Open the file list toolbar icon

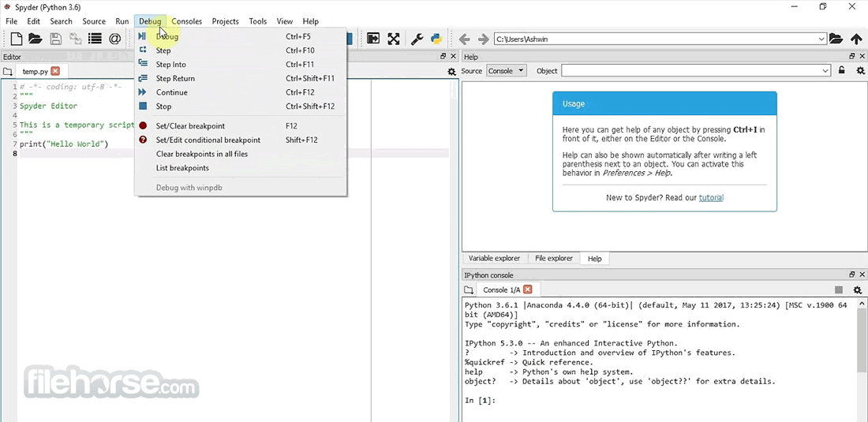point(95,39)
